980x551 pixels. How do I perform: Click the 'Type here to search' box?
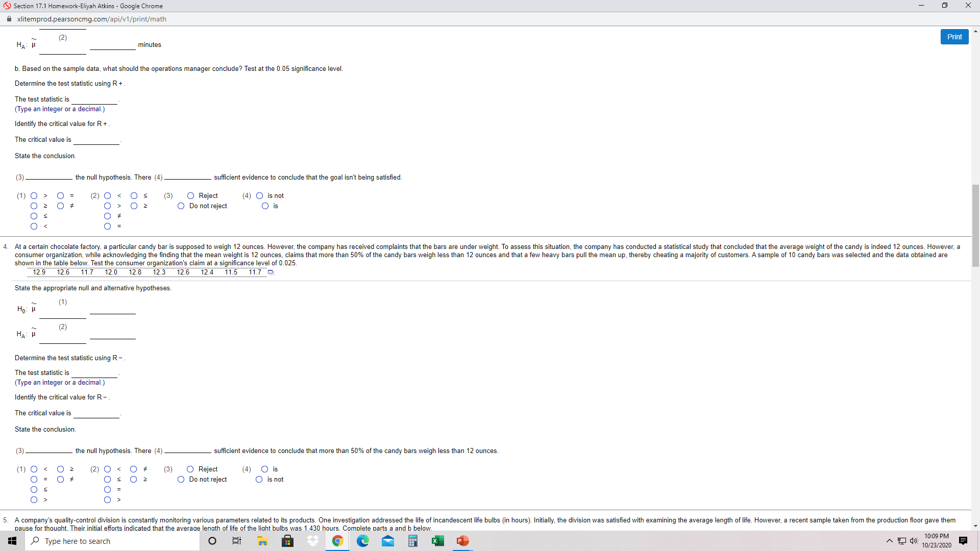(x=112, y=541)
